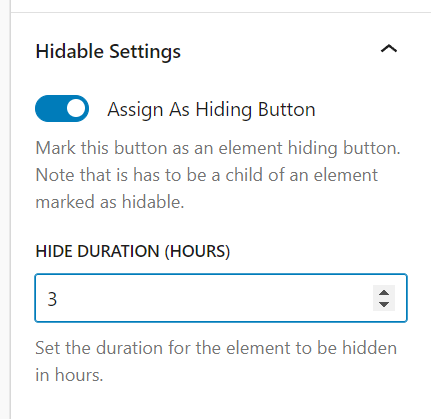Click the white knob of the toggle switch
The width and height of the screenshot is (431, 419).
76,109
